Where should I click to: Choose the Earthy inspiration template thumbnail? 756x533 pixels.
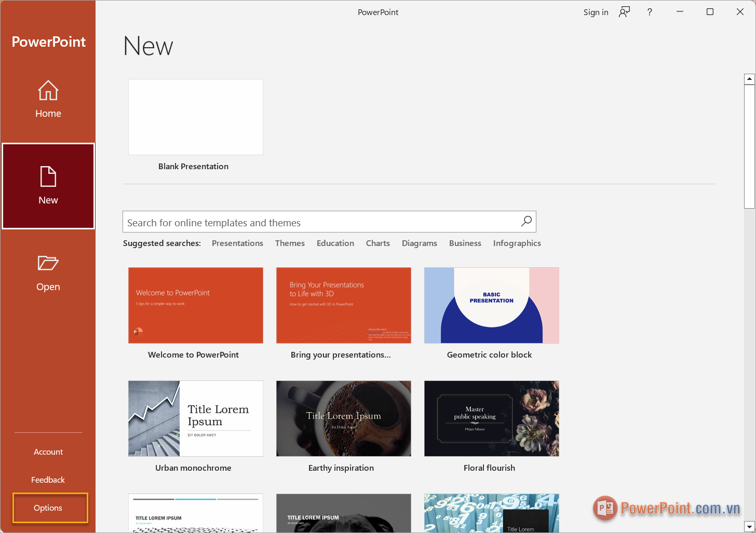click(x=344, y=418)
